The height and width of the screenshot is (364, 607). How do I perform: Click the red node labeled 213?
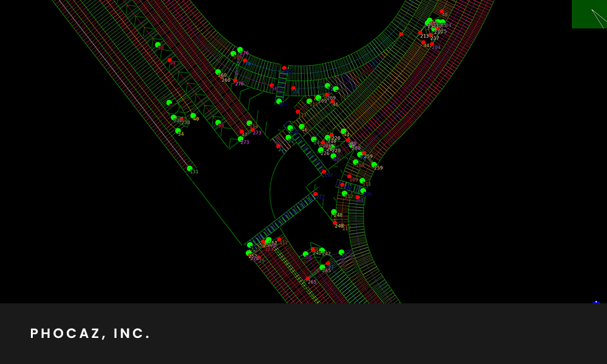point(420,33)
